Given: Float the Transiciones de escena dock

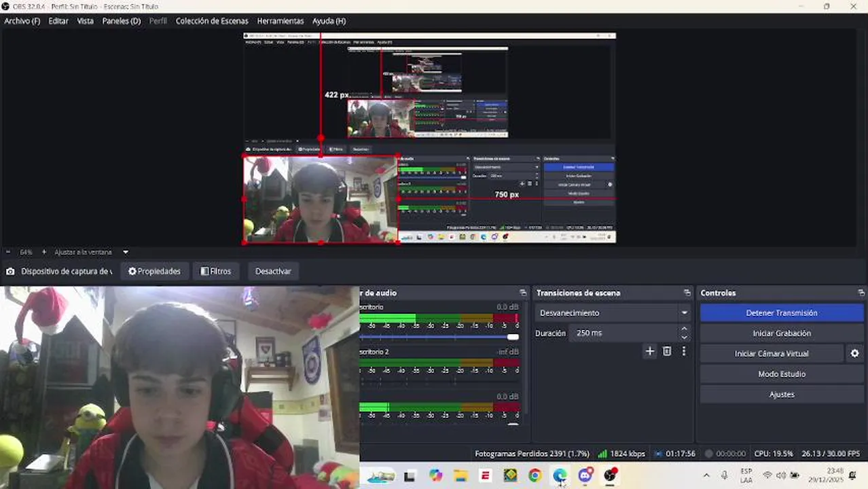Looking at the screenshot, I should pos(687,293).
